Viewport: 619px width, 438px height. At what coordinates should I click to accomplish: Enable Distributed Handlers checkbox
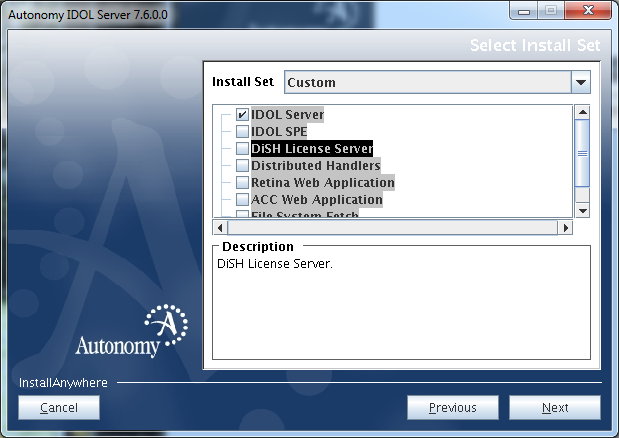click(x=242, y=165)
